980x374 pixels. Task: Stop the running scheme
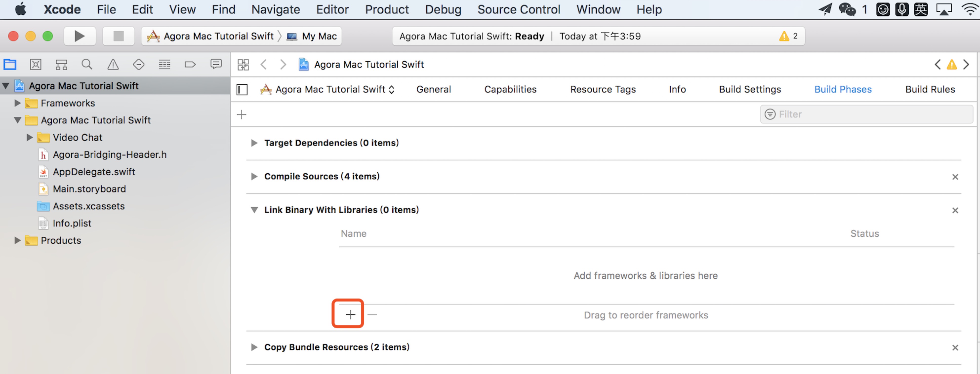(x=118, y=36)
